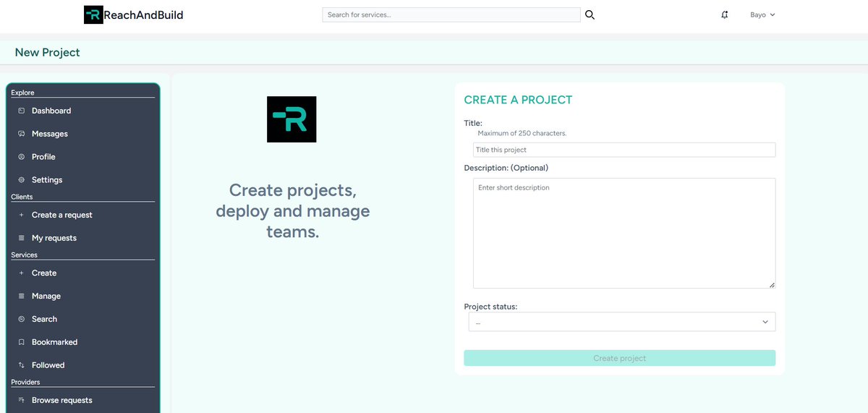Click the ReachAndBuild logo icon in header
This screenshot has width=868, height=413.
(x=93, y=14)
